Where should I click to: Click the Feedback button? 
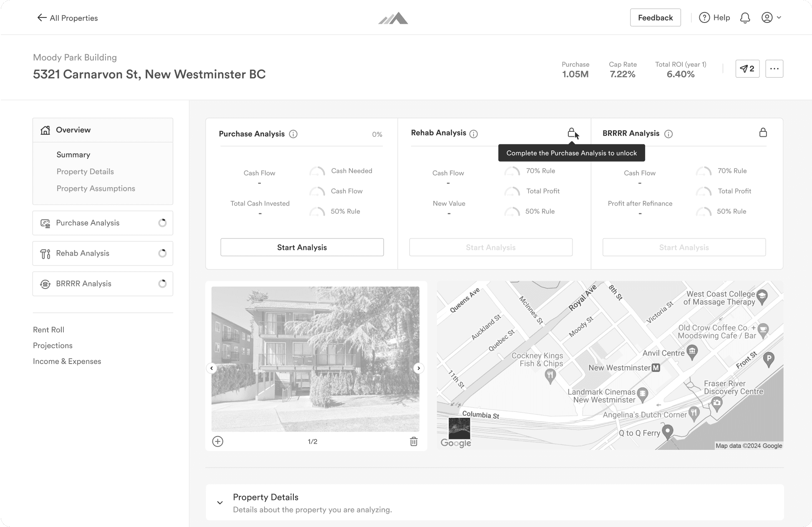pyautogui.click(x=655, y=18)
